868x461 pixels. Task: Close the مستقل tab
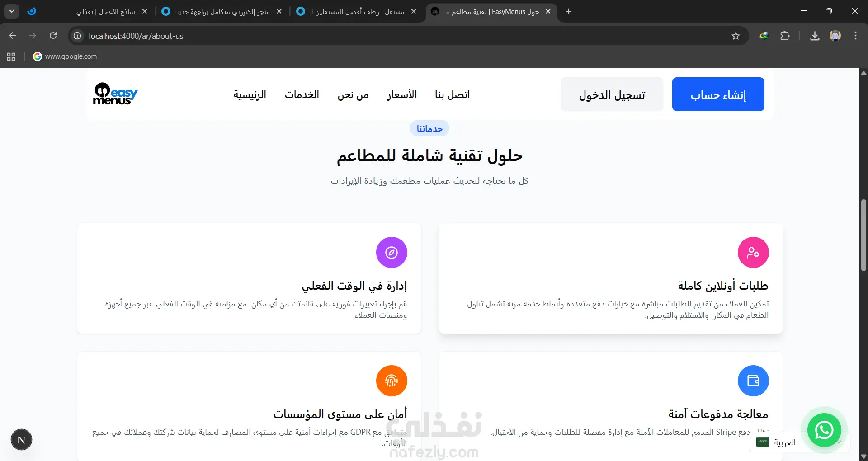pos(414,11)
